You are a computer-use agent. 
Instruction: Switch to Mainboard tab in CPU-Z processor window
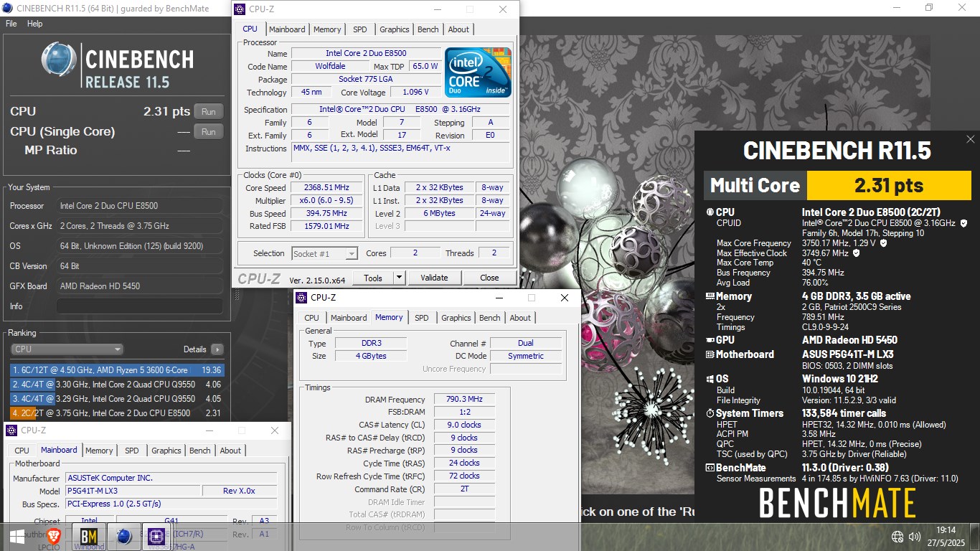coord(287,29)
